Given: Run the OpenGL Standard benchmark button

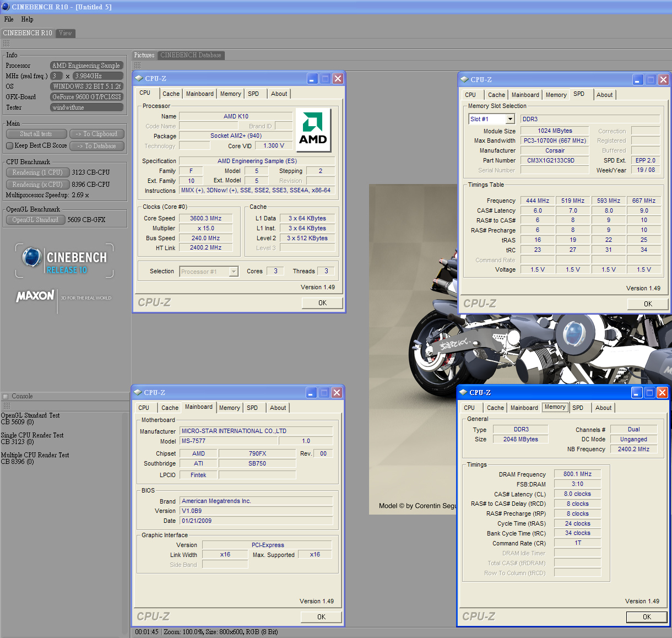Looking at the screenshot, I should tap(35, 220).
